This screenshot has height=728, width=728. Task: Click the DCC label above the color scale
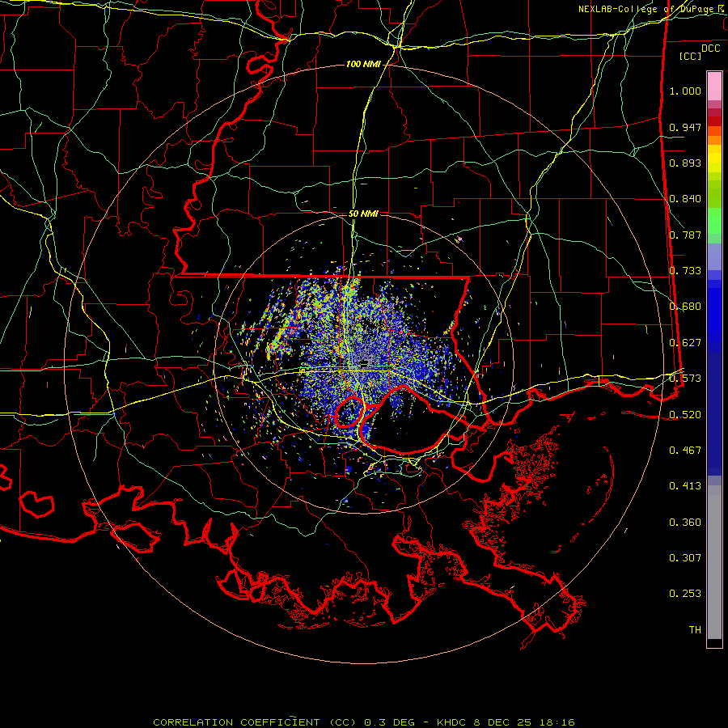tap(711, 49)
